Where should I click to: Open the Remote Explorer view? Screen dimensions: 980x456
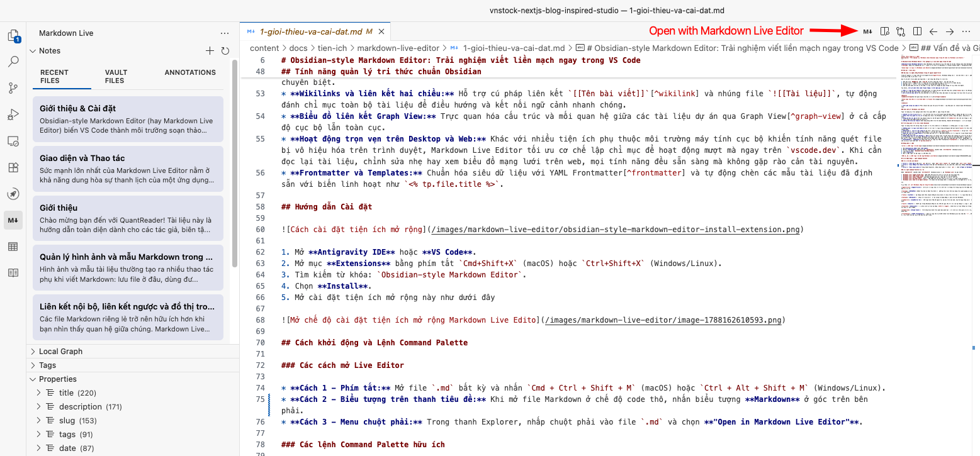coord(13,141)
